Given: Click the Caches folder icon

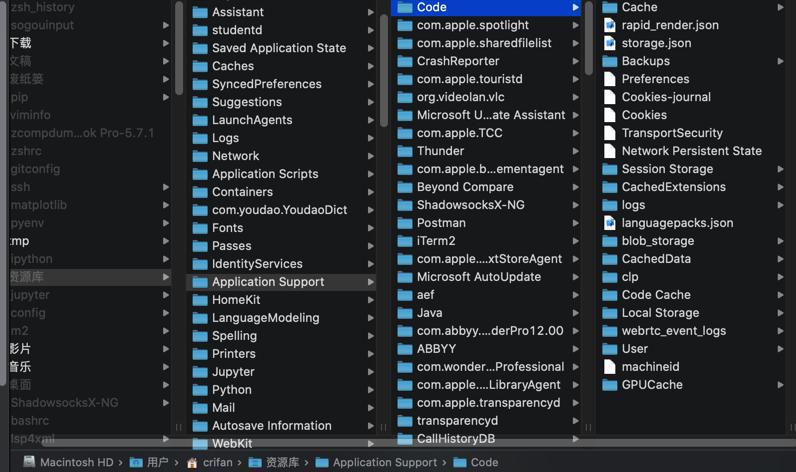Looking at the screenshot, I should pyautogui.click(x=200, y=66).
